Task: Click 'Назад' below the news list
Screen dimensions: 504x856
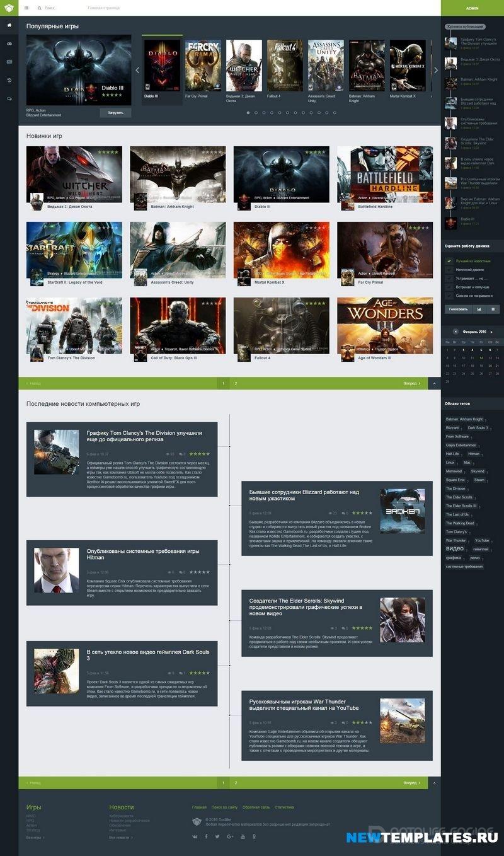Action: click(33, 783)
